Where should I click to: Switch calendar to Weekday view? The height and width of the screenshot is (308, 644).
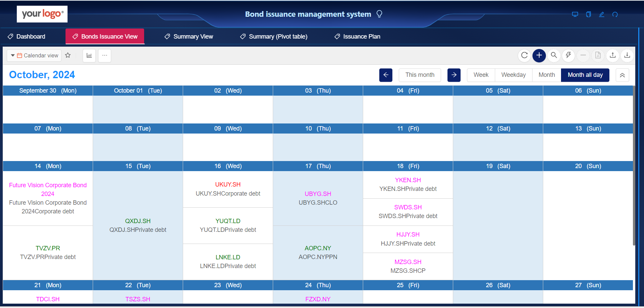click(514, 75)
